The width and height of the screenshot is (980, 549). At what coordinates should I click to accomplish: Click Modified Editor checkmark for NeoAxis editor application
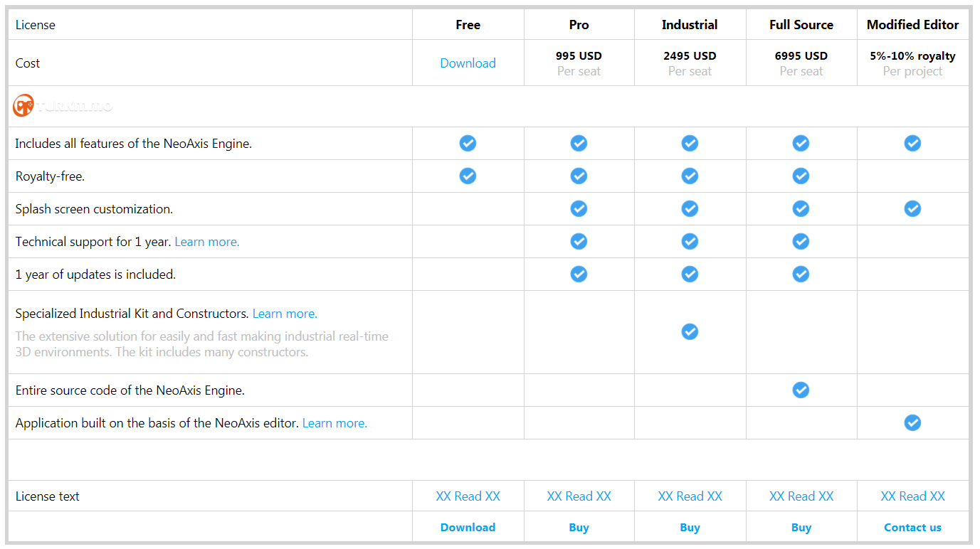coord(912,422)
